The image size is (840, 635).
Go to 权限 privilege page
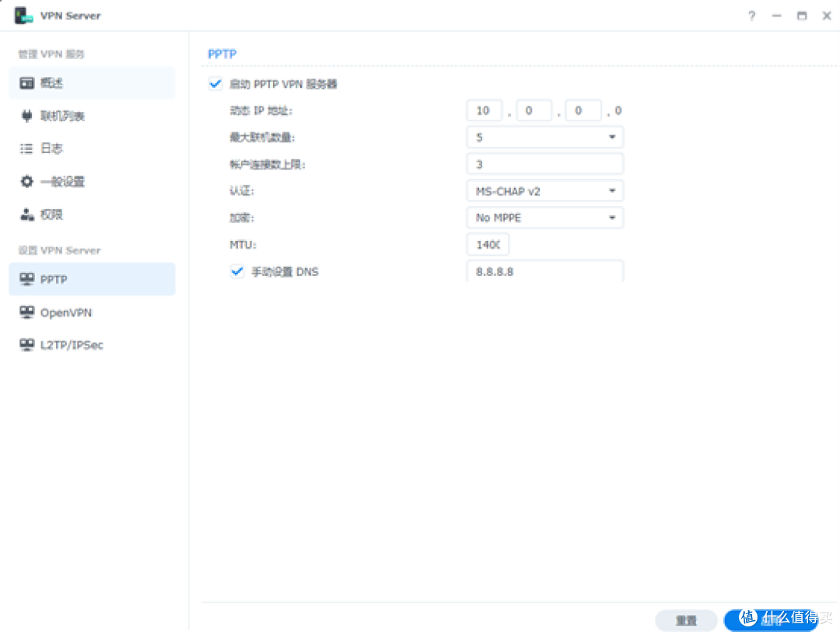tap(92, 215)
